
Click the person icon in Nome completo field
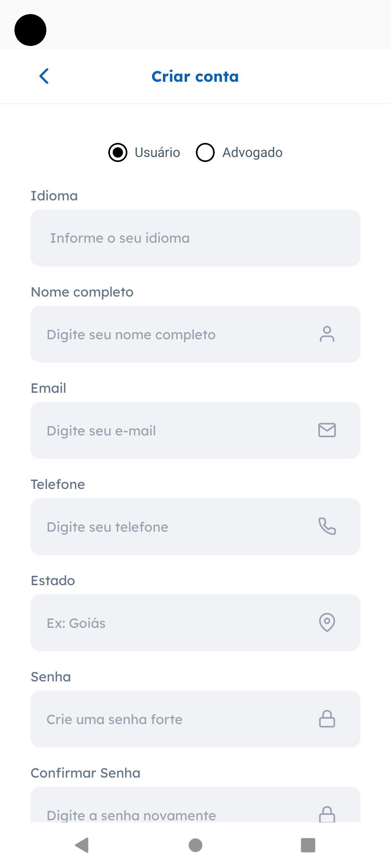[x=327, y=334]
